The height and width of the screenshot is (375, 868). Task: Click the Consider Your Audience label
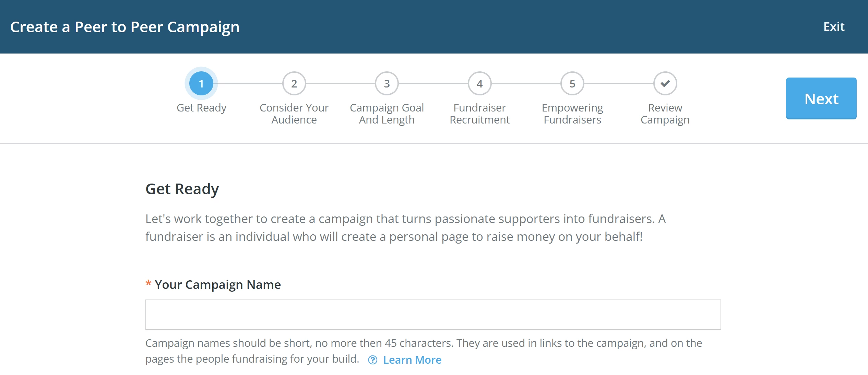(x=294, y=113)
